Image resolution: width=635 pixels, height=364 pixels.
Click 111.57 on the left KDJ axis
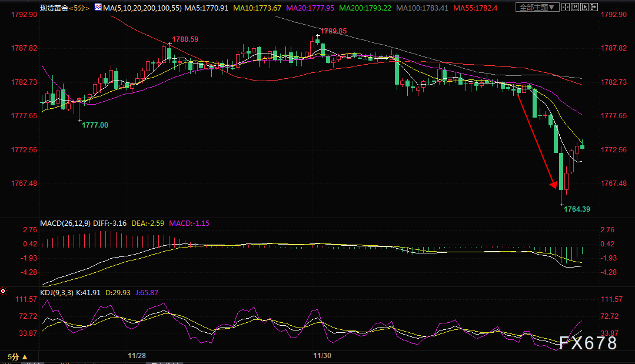26,299
